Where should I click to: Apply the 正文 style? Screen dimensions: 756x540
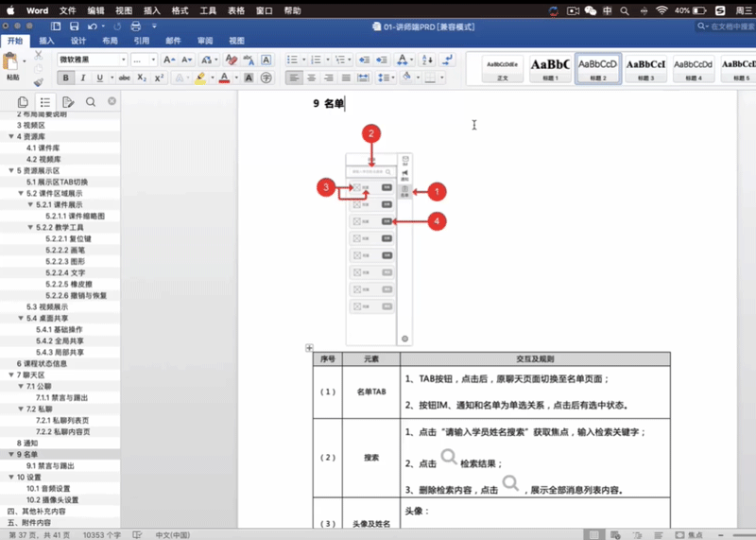[x=503, y=68]
